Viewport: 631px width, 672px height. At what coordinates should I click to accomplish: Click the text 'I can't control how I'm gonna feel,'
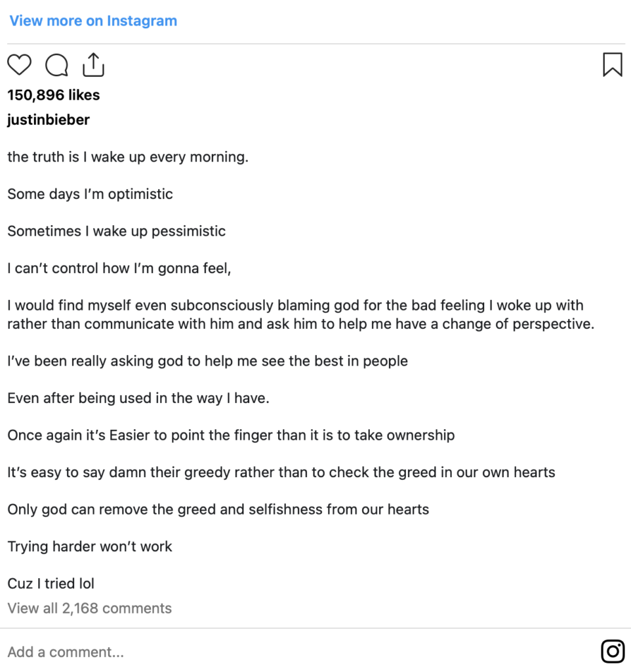coord(119,268)
